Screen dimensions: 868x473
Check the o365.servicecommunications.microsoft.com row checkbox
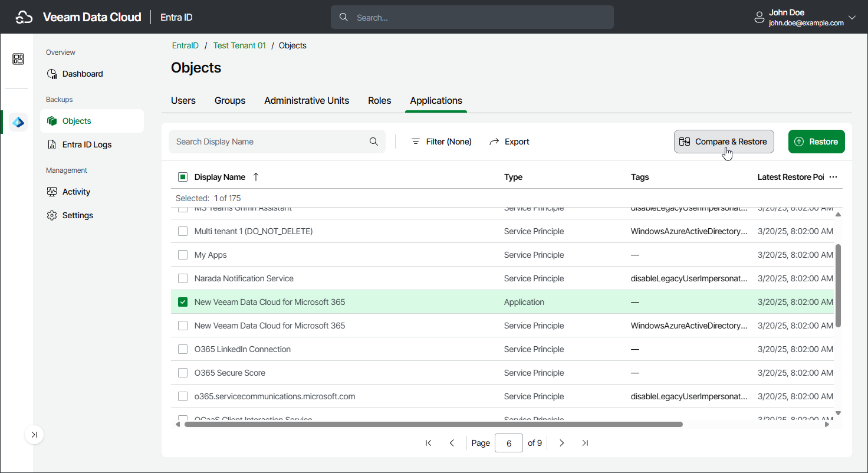[183, 396]
